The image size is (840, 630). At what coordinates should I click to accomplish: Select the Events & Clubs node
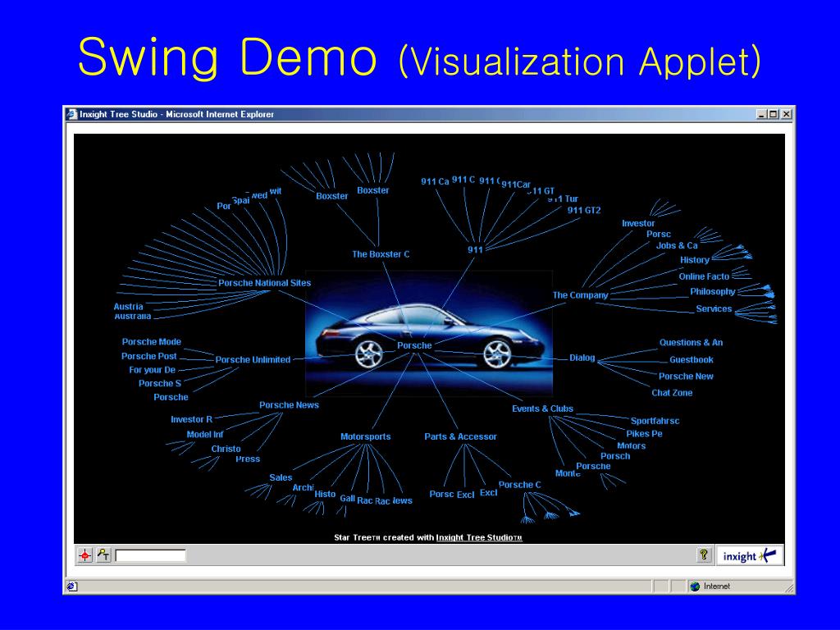[x=542, y=409]
